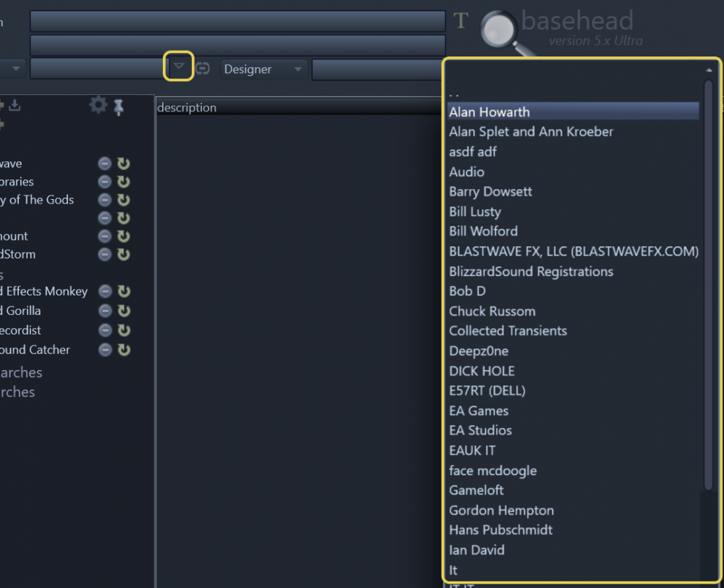Choose Chuck Russom in the list

pyautogui.click(x=492, y=311)
